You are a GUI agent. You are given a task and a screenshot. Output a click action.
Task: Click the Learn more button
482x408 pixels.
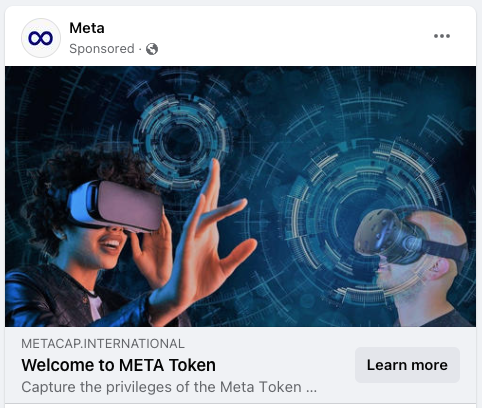point(407,365)
